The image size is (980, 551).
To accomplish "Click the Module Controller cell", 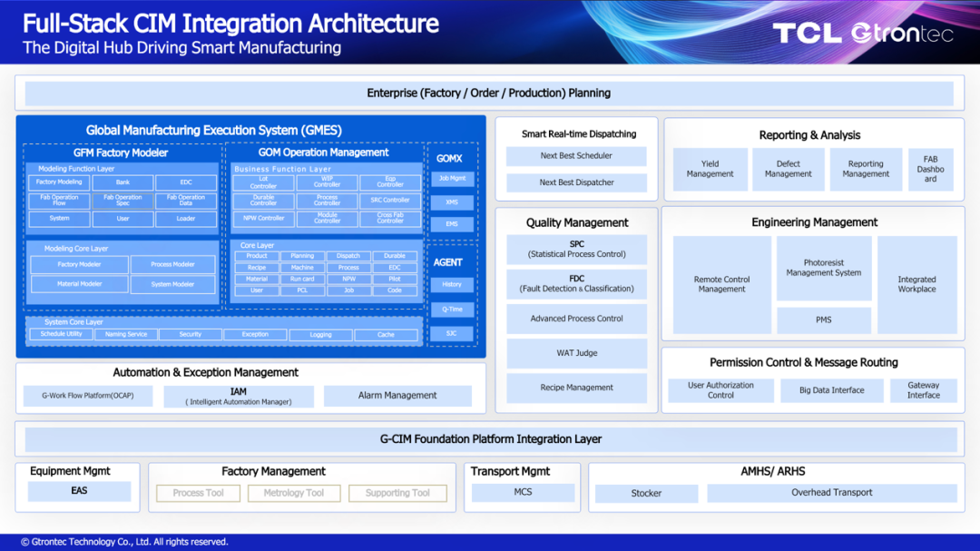I will click(327, 219).
